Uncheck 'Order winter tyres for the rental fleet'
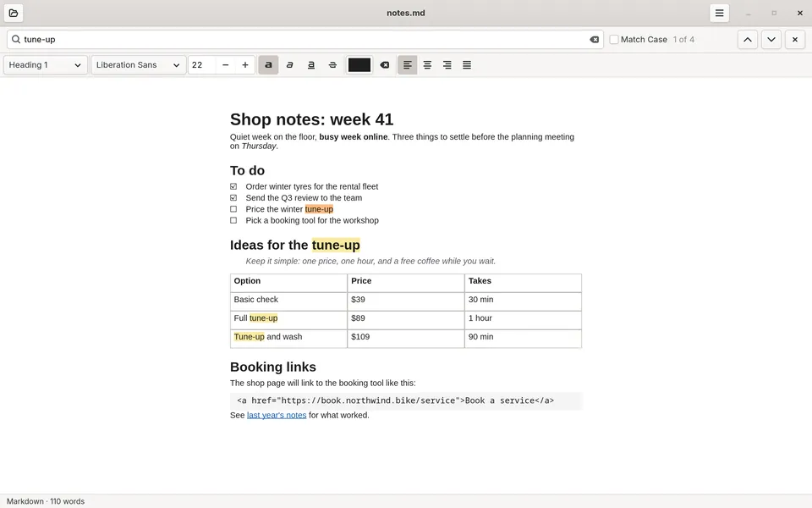The image size is (812, 508). point(233,186)
